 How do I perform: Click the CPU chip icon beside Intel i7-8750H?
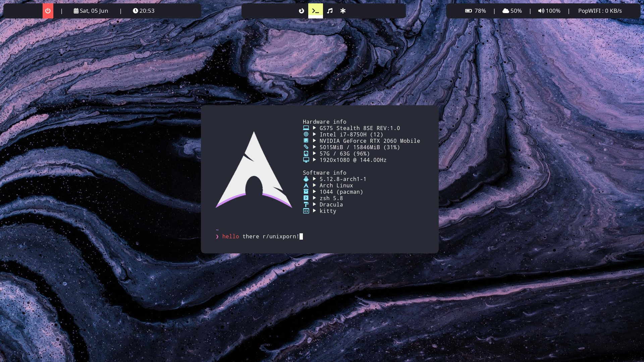coord(306,134)
